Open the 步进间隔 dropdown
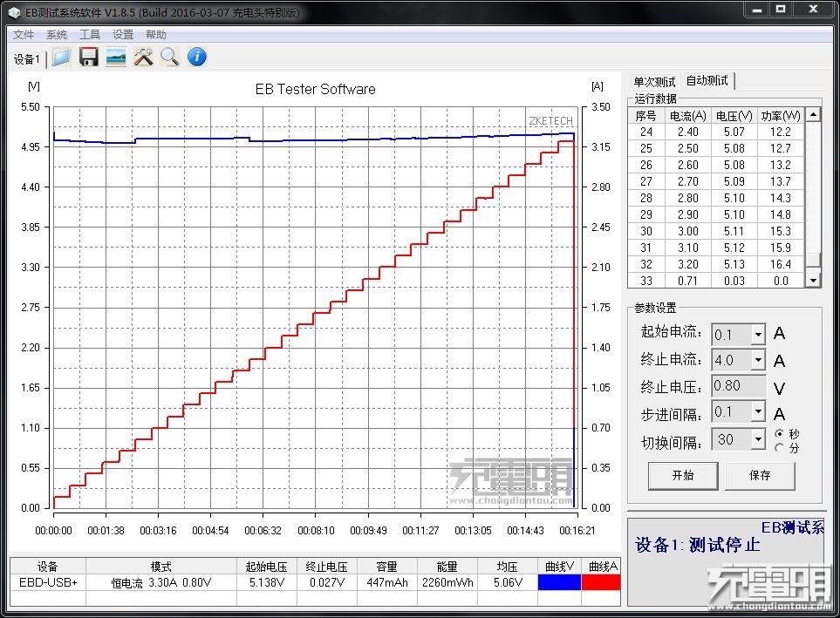 757,412
